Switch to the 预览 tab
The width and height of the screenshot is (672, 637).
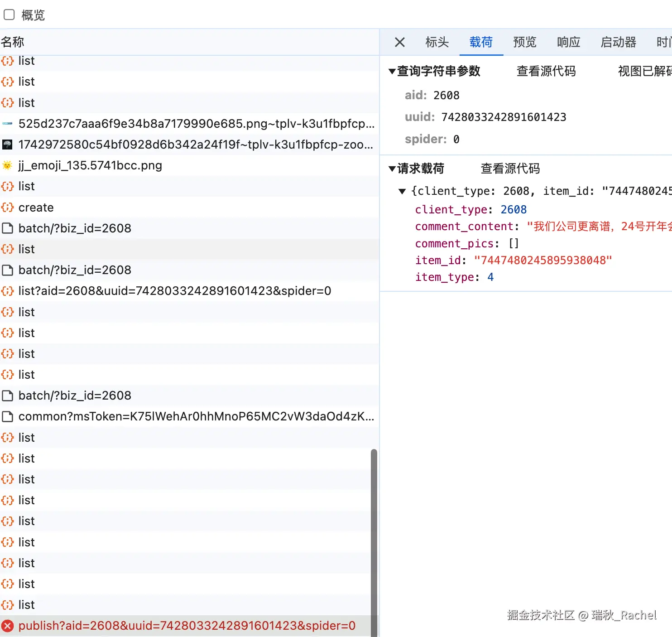(524, 42)
